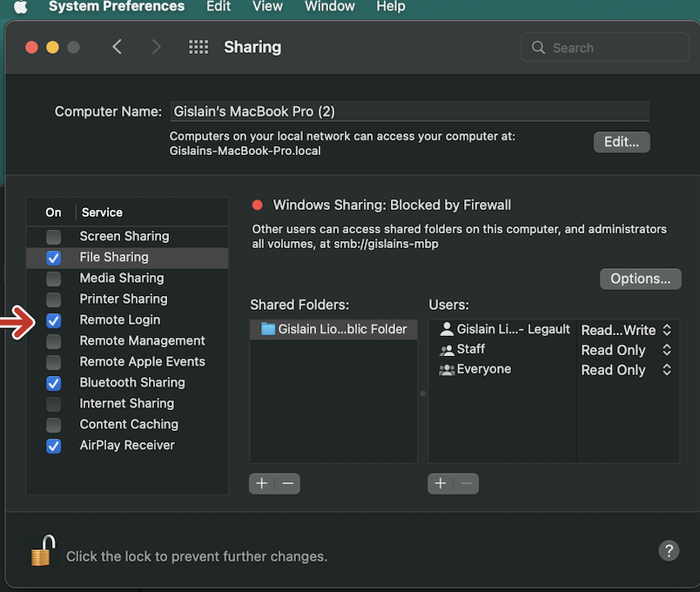Go back with the left chevron
The image size is (700, 592).
click(x=118, y=47)
